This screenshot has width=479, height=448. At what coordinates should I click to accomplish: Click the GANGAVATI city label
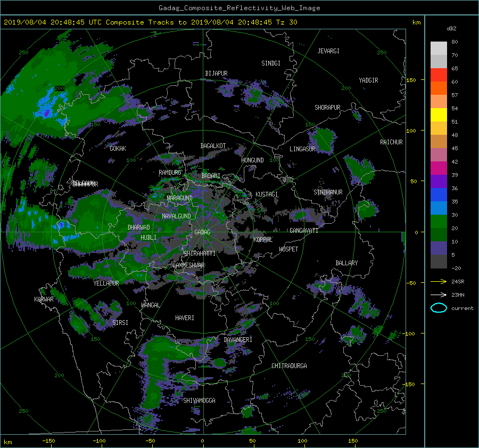tap(304, 231)
